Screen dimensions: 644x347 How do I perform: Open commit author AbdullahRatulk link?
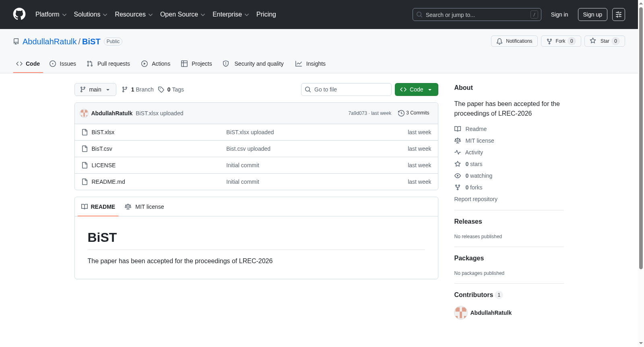point(112,113)
